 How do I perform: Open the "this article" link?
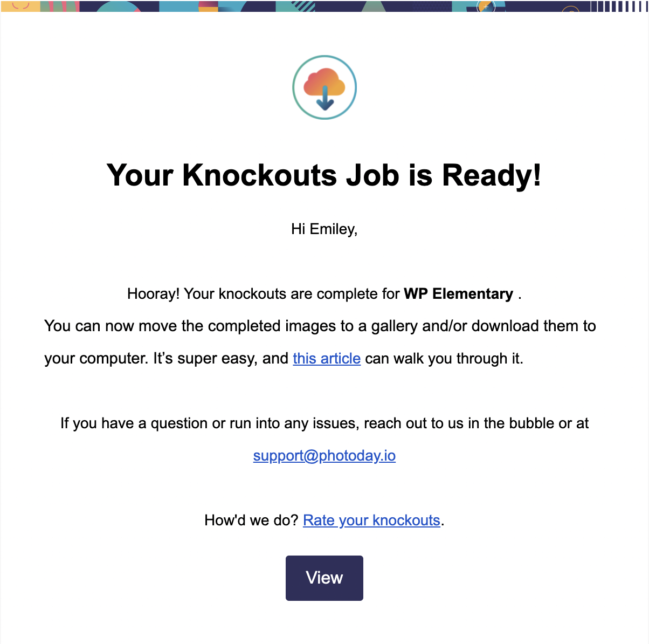coord(327,359)
